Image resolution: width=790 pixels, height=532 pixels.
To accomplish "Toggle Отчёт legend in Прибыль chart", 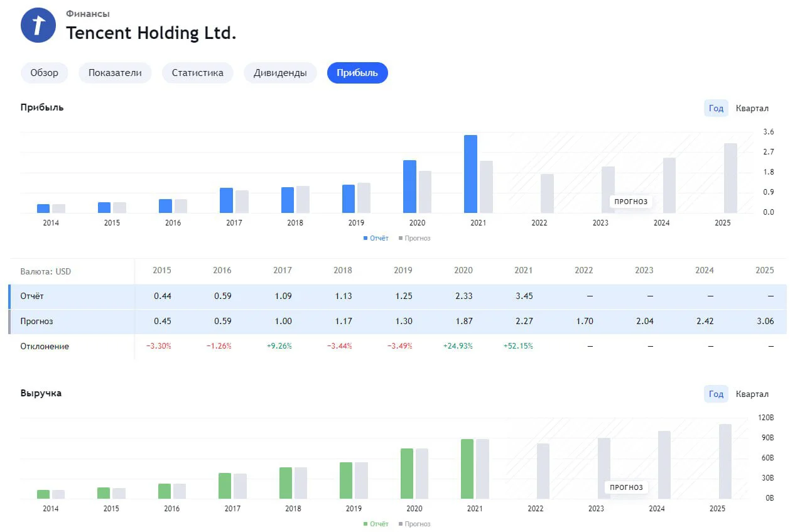I will pos(376,238).
